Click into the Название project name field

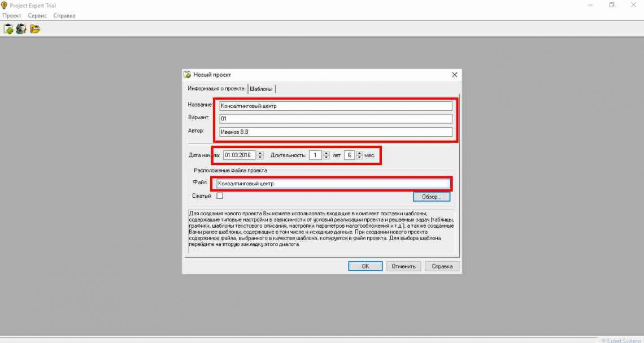(335, 106)
